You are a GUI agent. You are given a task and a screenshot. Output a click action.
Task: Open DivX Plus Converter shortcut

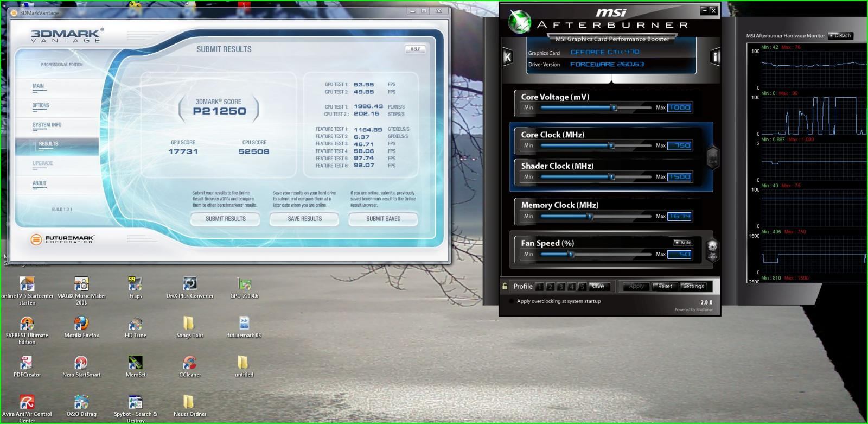190,284
